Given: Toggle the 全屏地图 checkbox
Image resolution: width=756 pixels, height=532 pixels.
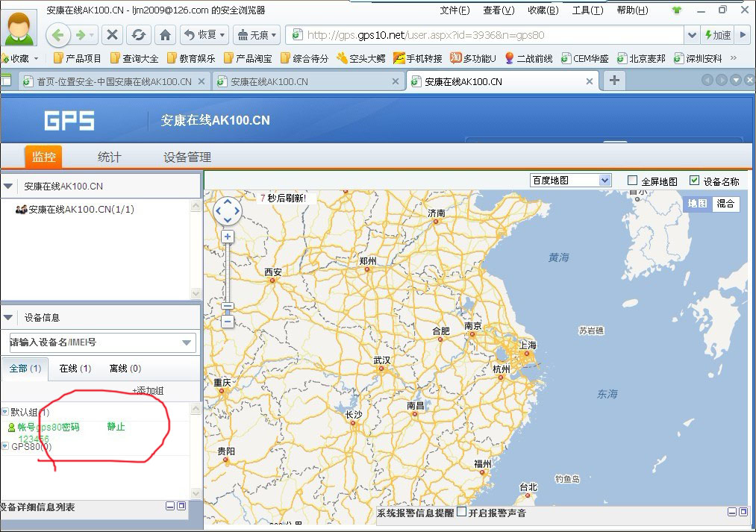Looking at the screenshot, I should point(632,181).
